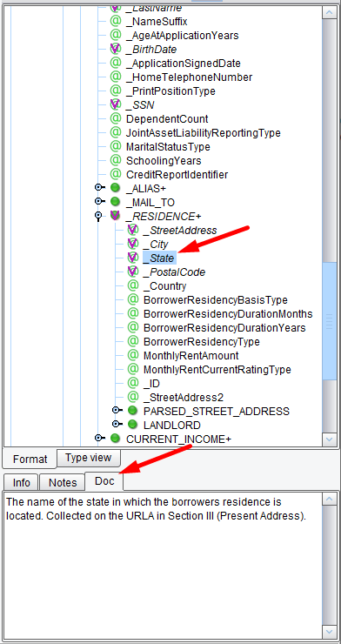Select the BorrowerResidencyType row
This screenshot has width=341, height=644.
(202, 342)
